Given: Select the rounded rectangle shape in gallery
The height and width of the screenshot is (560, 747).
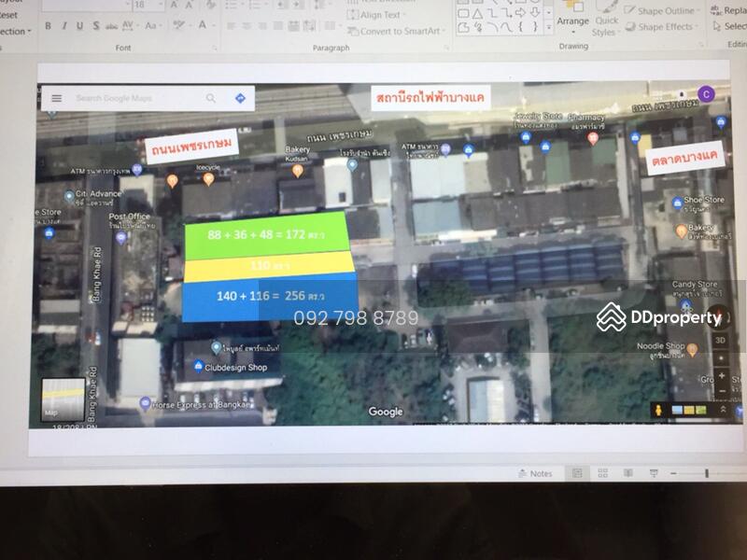Looking at the screenshot, I should [x=463, y=14].
